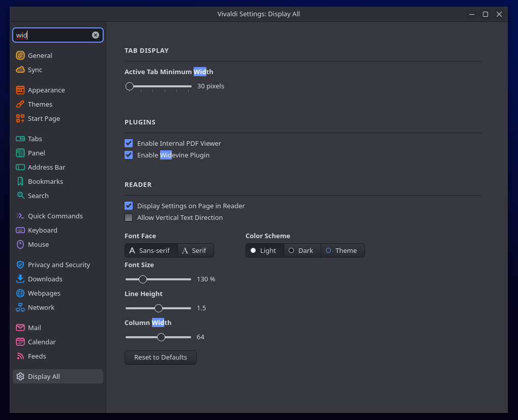Click the Quick Commands icon
Image resolution: width=518 pixels, height=420 pixels.
tap(20, 216)
